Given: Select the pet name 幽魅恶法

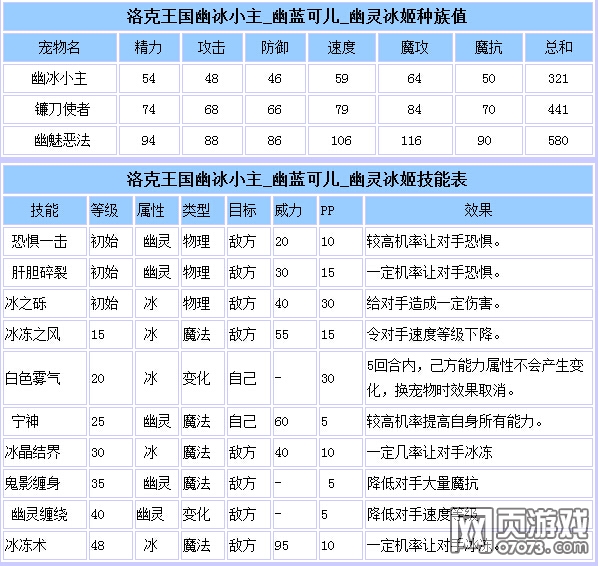Looking at the screenshot, I should click(62, 141).
